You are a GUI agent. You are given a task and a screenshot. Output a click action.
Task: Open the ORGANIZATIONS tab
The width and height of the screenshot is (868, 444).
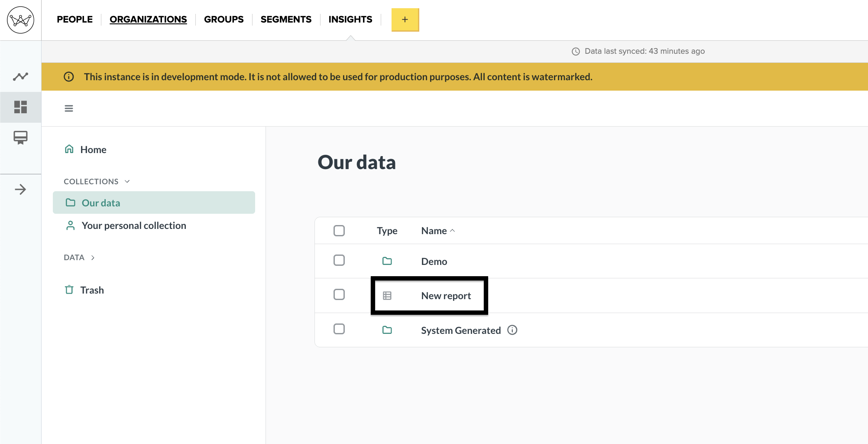click(x=148, y=20)
